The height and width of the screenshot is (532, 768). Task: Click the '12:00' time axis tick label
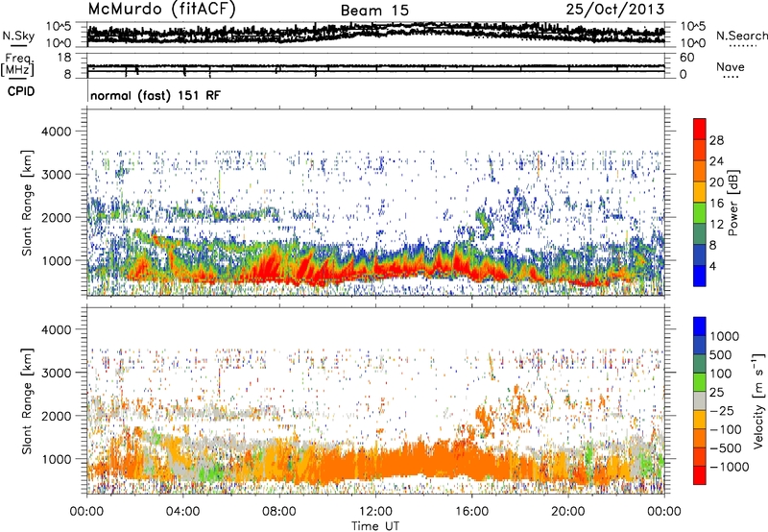(x=375, y=512)
